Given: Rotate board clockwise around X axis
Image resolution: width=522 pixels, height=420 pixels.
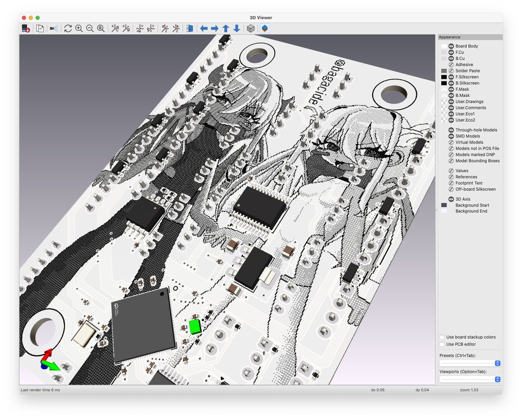Looking at the screenshot, I should pyautogui.click(x=115, y=28).
